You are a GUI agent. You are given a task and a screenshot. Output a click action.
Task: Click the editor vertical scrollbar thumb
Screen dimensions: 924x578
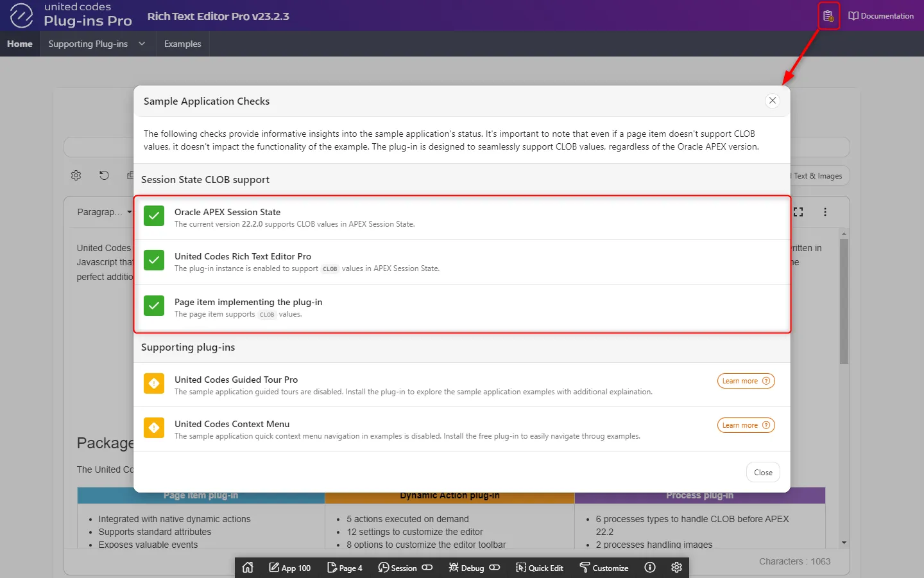pyautogui.click(x=844, y=302)
